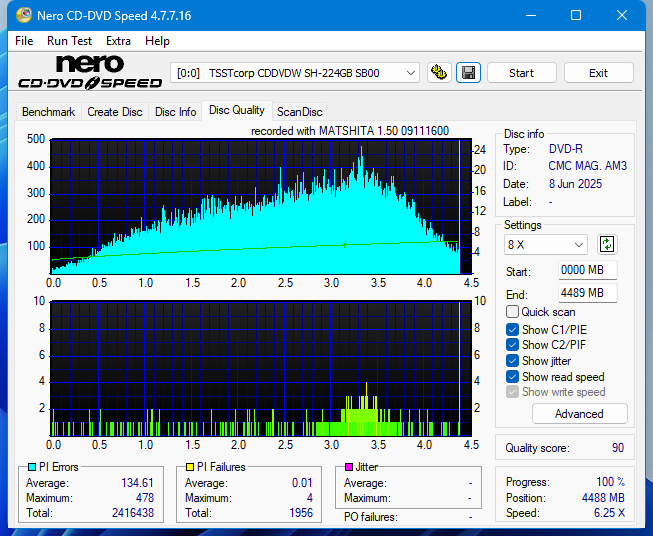This screenshot has width=653, height=536.
Task: Click the green refresh speed icon
Action: pyautogui.click(x=607, y=244)
